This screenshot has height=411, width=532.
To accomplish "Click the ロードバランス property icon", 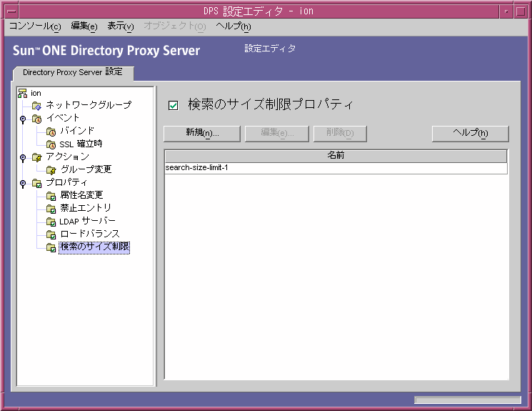I will [51, 234].
